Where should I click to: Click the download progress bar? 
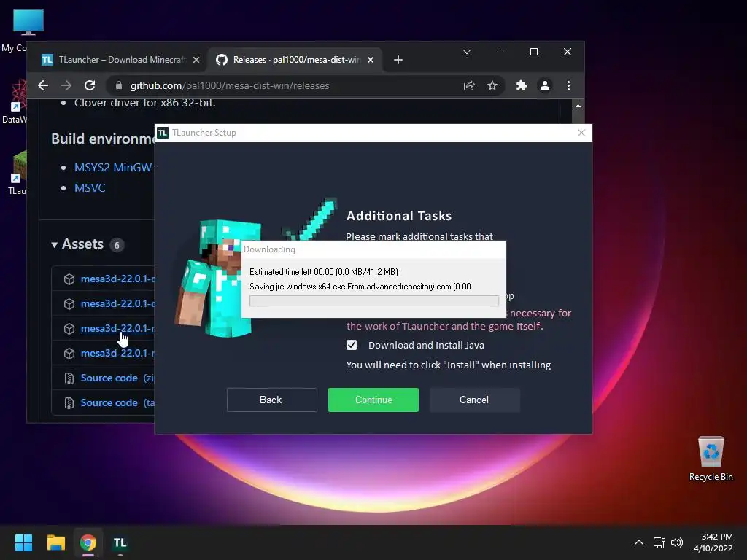374,300
